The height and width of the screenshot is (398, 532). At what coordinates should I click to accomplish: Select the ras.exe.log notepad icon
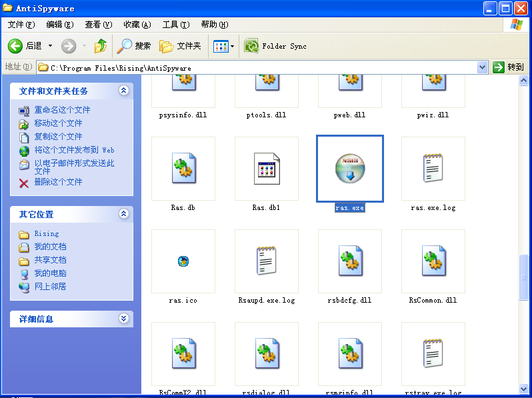coord(433,168)
